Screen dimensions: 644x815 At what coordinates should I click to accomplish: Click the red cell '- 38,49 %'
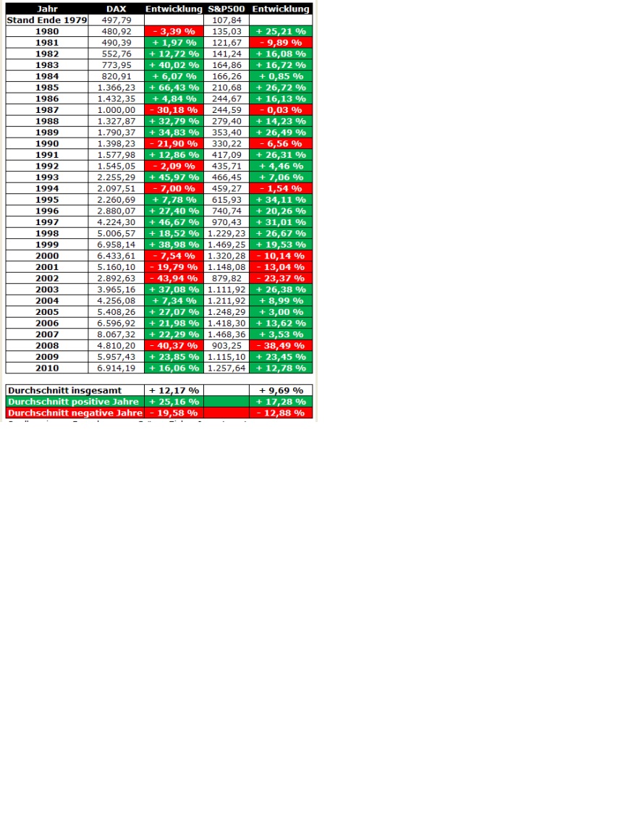pyautogui.click(x=281, y=346)
